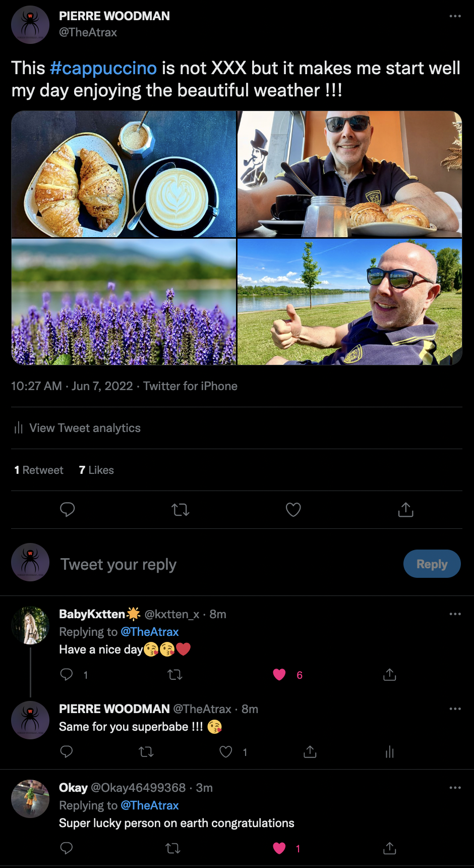Open the croissants and cappuccino photo
The image size is (474, 868).
pyautogui.click(x=124, y=174)
